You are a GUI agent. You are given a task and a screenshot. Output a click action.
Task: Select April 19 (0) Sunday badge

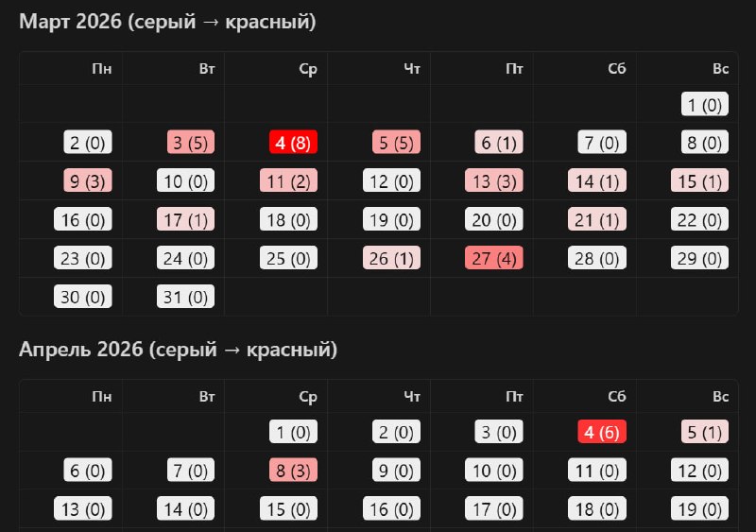pos(699,508)
